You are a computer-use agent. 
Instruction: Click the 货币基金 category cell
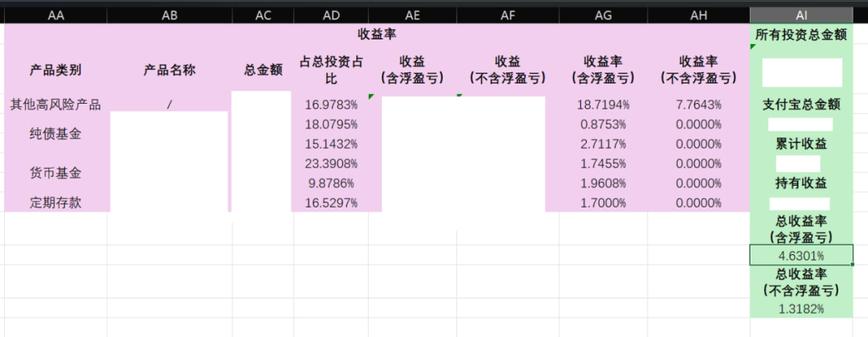(x=55, y=173)
